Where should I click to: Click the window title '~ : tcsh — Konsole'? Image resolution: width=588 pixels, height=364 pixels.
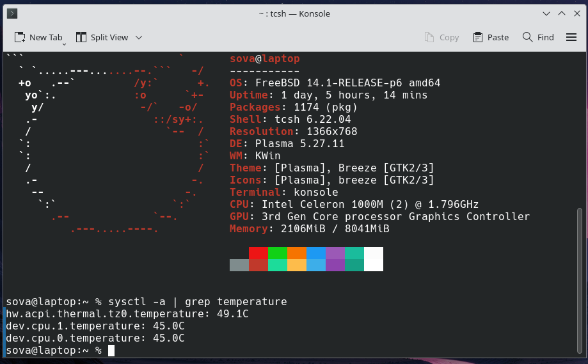click(x=294, y=14)
